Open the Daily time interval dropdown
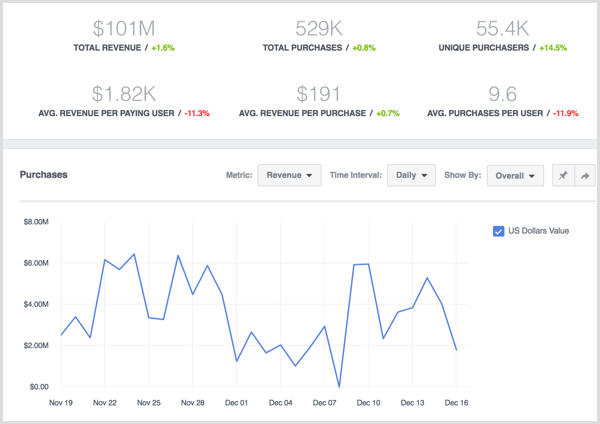600x424 pixels. [x=411, y=175]
